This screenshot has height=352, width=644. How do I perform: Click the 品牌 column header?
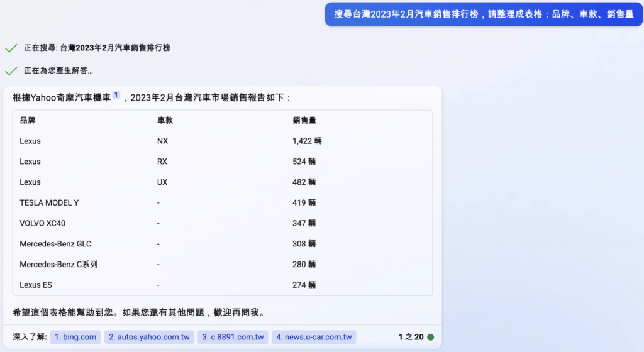click(x=28, y=120)
